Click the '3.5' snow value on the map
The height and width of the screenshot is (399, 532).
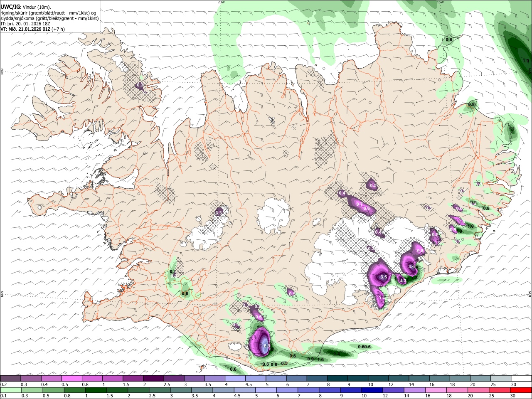tap(384, 277)
